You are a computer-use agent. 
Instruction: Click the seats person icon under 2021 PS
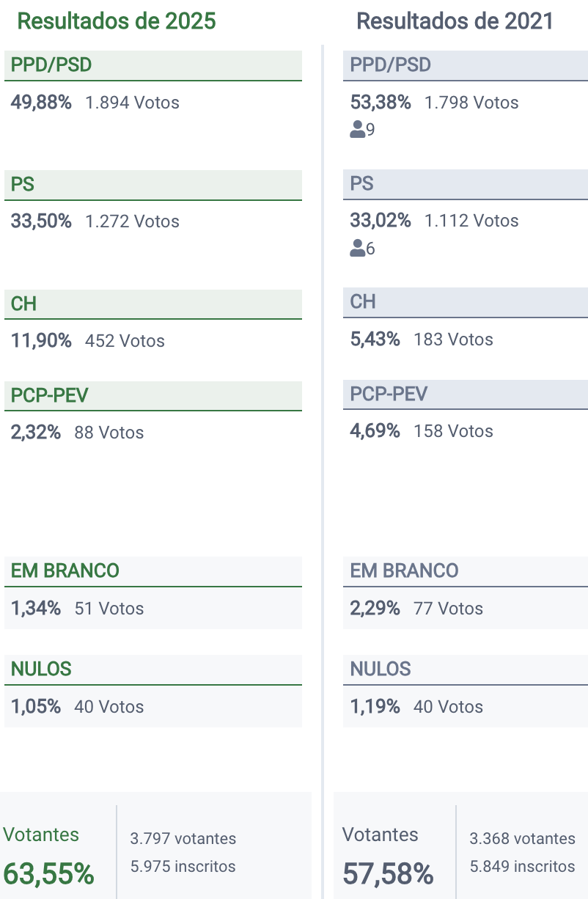pyautogui.click(x=358, y=249)
